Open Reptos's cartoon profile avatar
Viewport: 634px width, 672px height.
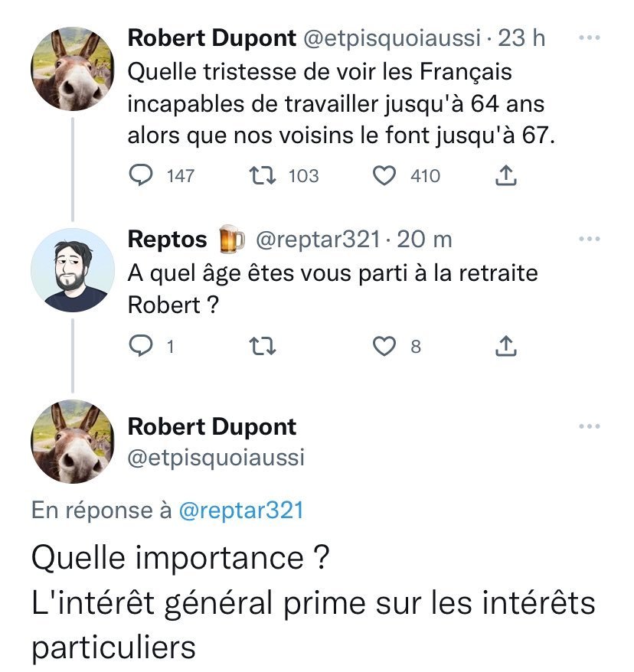[72, 270]
